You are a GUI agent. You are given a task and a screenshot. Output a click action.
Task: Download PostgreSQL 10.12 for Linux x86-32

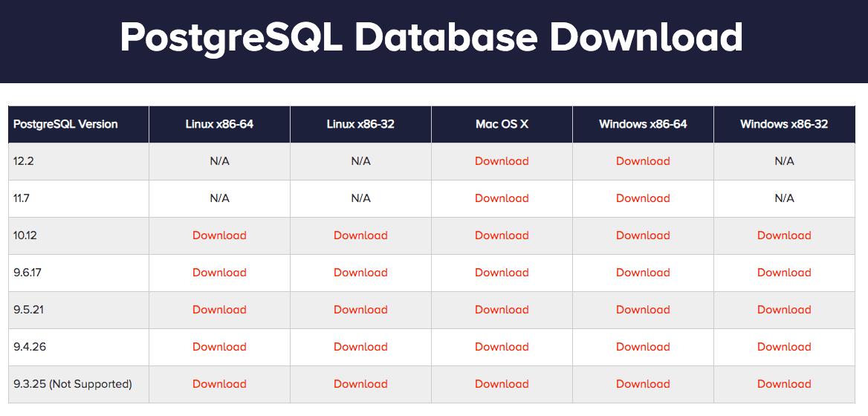tap(360, 235)
